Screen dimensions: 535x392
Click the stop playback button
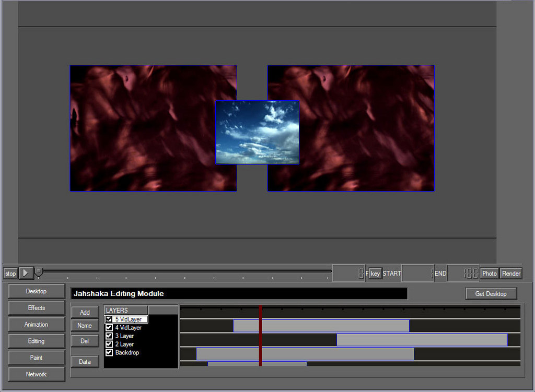click(10, 274)
